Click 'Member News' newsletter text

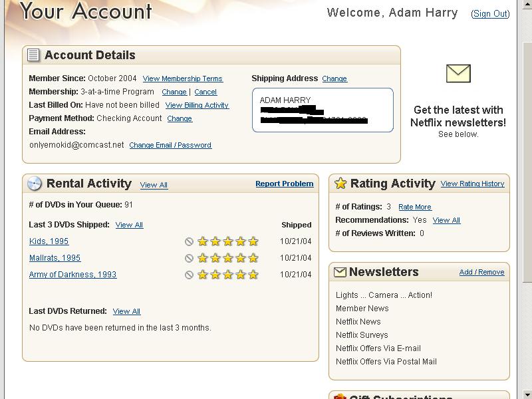click(x=362, y=309)
